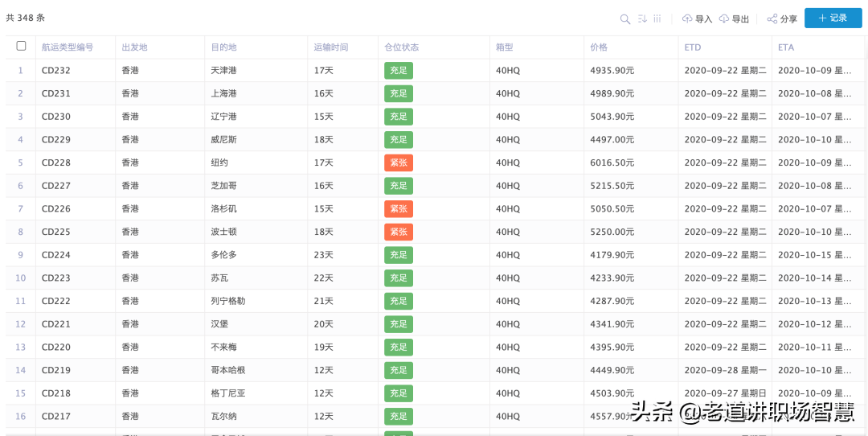
Task: Click destination 不来梅 cell
Action: [256, 348]
